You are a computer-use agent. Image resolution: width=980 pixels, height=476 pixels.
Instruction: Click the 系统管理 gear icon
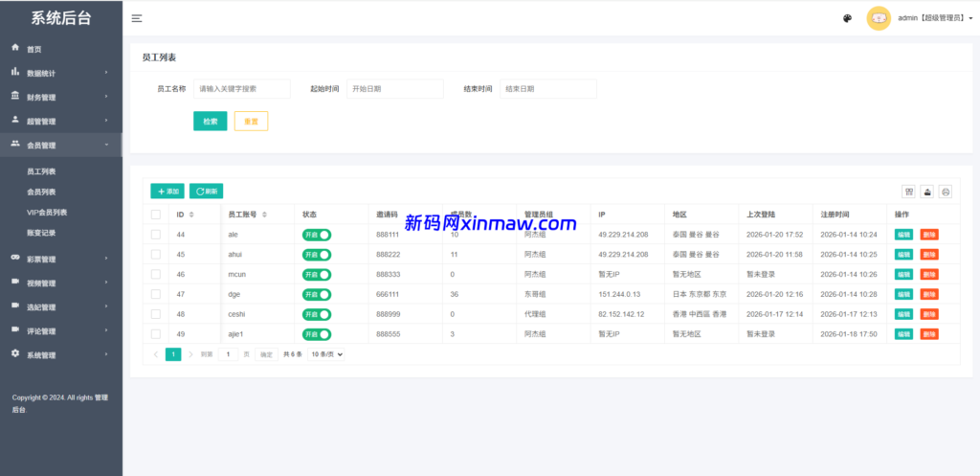pyautogui.click(x=15, y=353)
